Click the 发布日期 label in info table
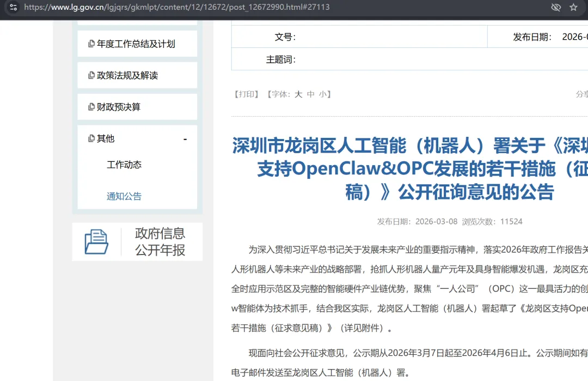 (532, 37)
